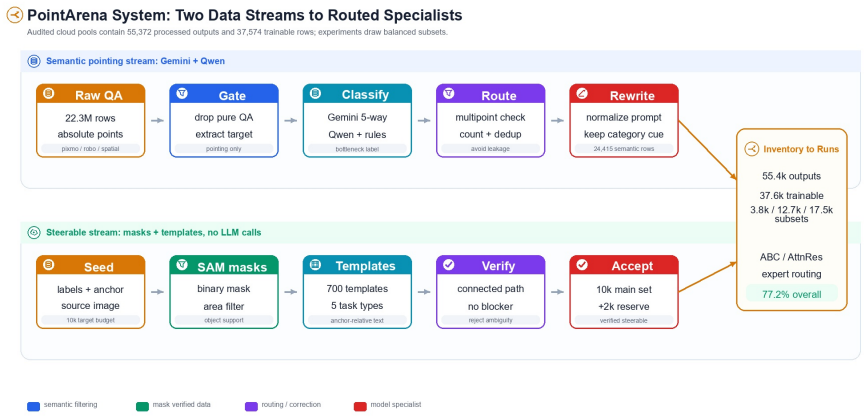The width and height of the screenshot is (867, 418).
Task: Click the green mask verified data swatch
Action: pos(143,406)
